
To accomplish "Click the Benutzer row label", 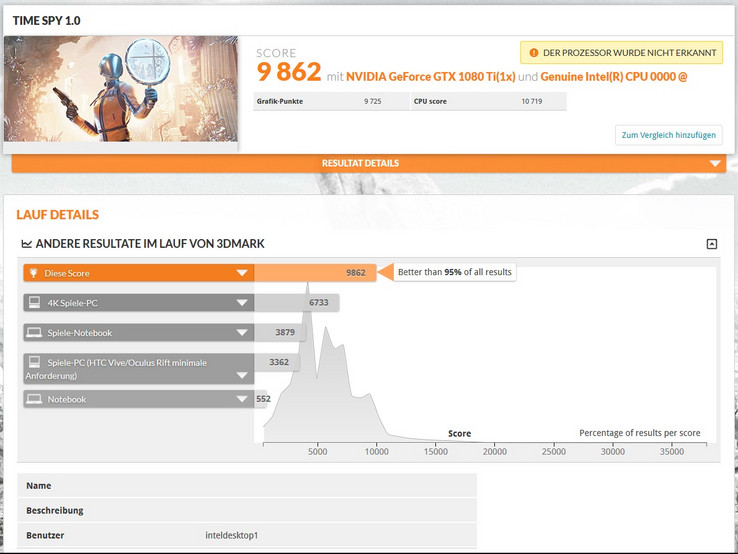I will coord(45,536).
